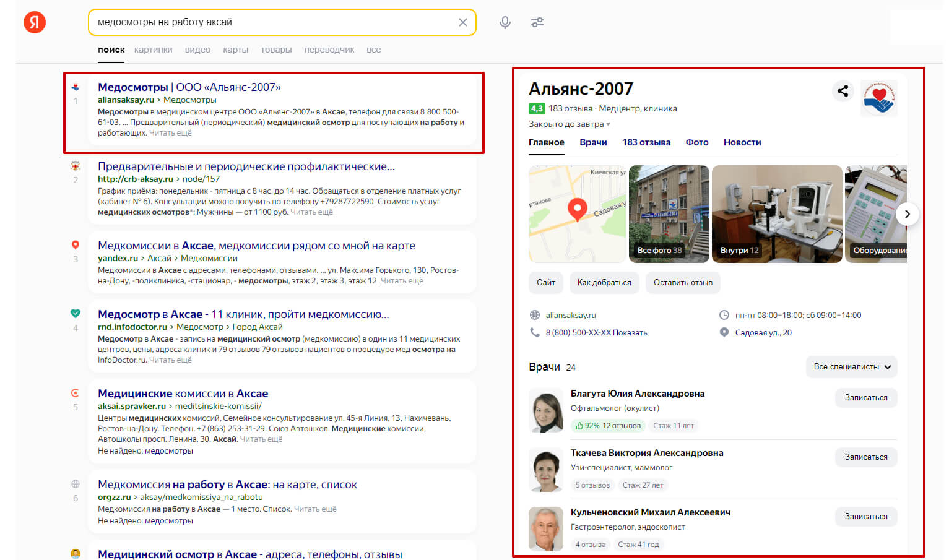Switch to the 'картинки' search tab
The width and height of the screenshot is (949, 560).
[x=153, y=50]
